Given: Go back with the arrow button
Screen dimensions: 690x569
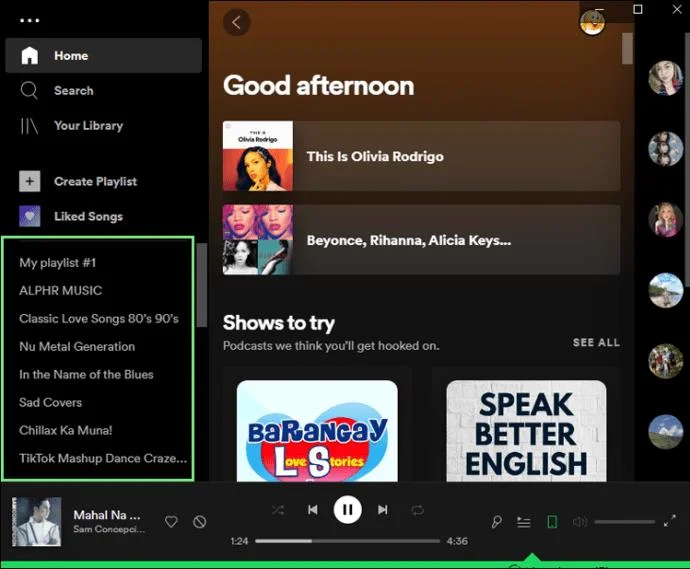Looking at the screenshot, I should (237, 22).
